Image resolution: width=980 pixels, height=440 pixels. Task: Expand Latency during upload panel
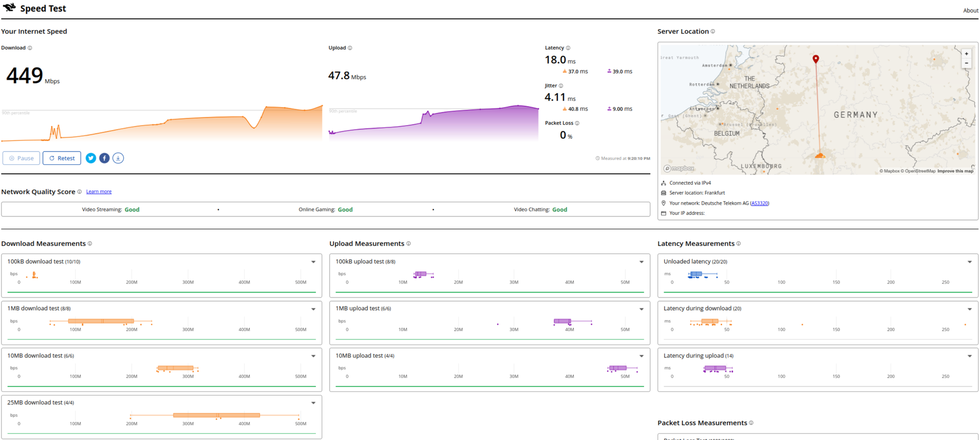970,356
